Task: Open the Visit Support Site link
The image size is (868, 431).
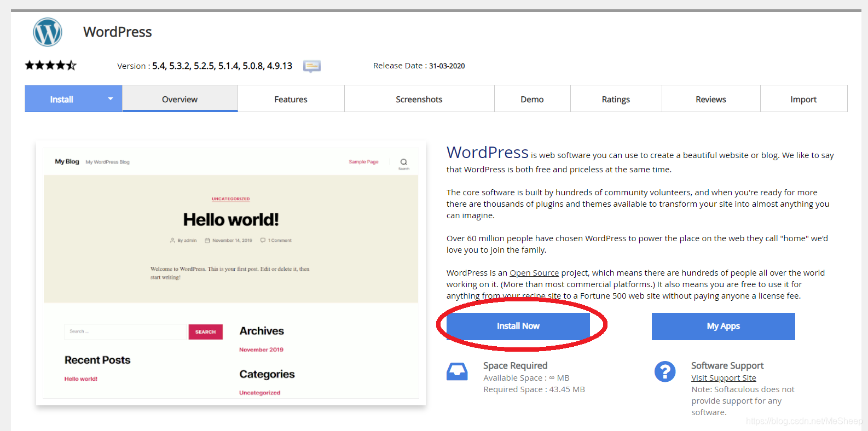Action: [x=724, y=378]
